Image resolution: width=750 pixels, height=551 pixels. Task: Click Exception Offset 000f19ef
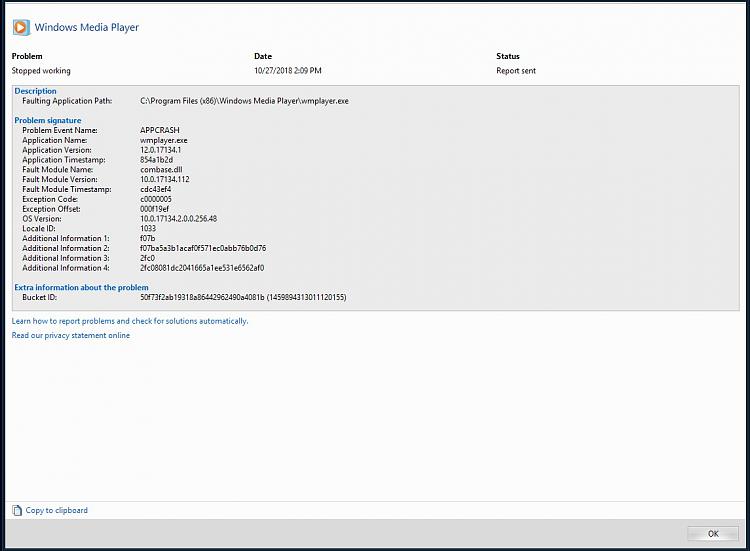(154, 209)
